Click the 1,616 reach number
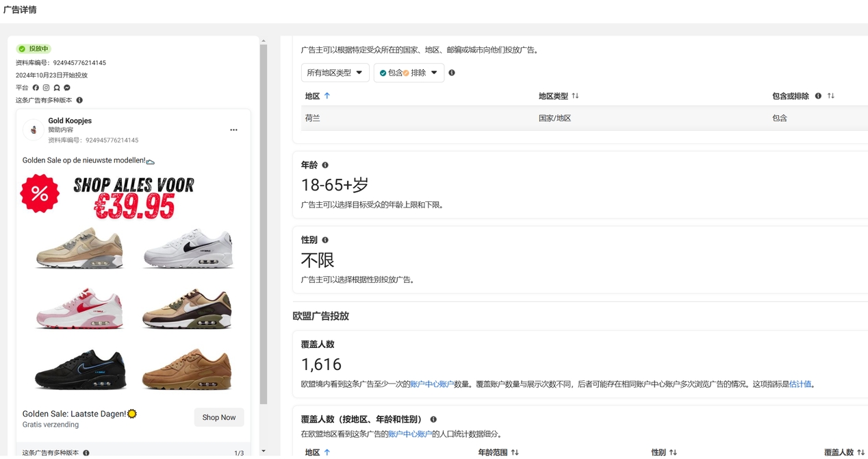The image size is (868, 459). (321, 364)
